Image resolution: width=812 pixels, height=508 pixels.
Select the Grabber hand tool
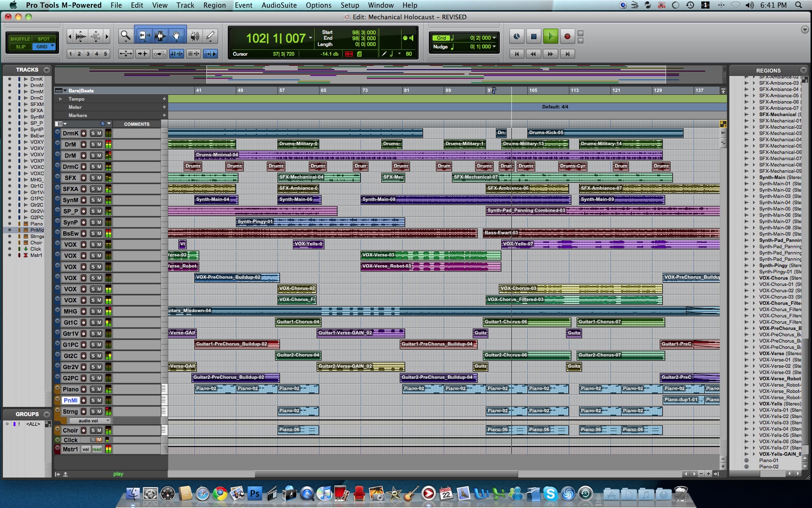177,36
